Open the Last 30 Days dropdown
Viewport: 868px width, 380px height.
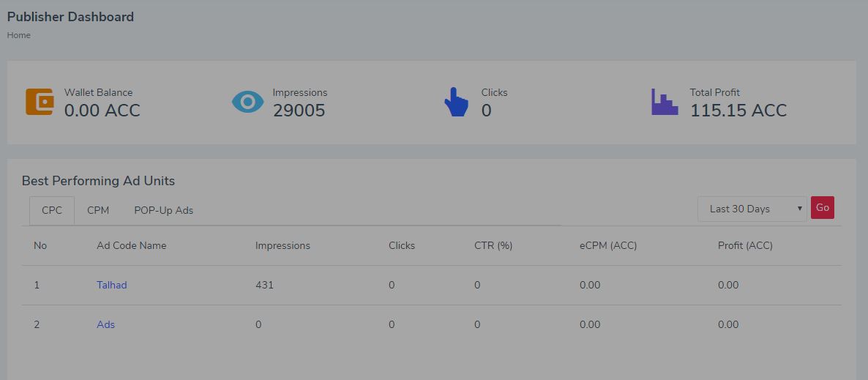(752, 209)
